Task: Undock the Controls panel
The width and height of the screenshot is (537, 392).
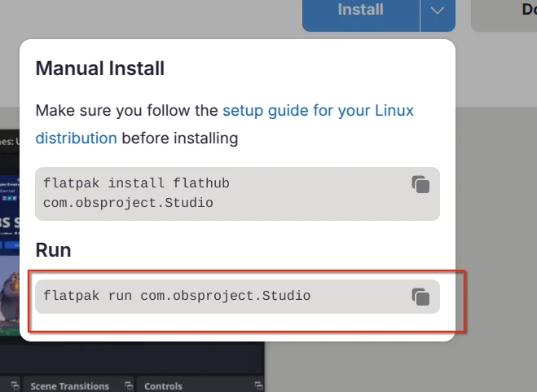Action: (x=258, y=385)
